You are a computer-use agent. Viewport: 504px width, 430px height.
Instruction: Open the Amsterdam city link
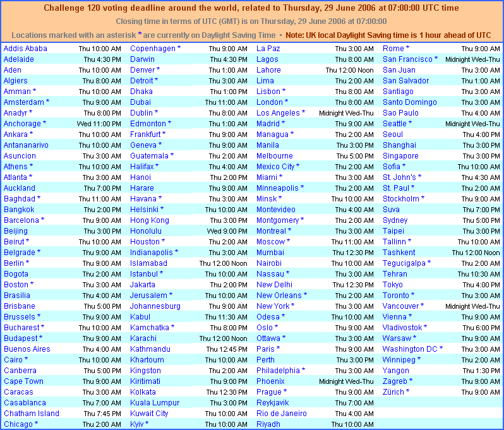(24, 102)
